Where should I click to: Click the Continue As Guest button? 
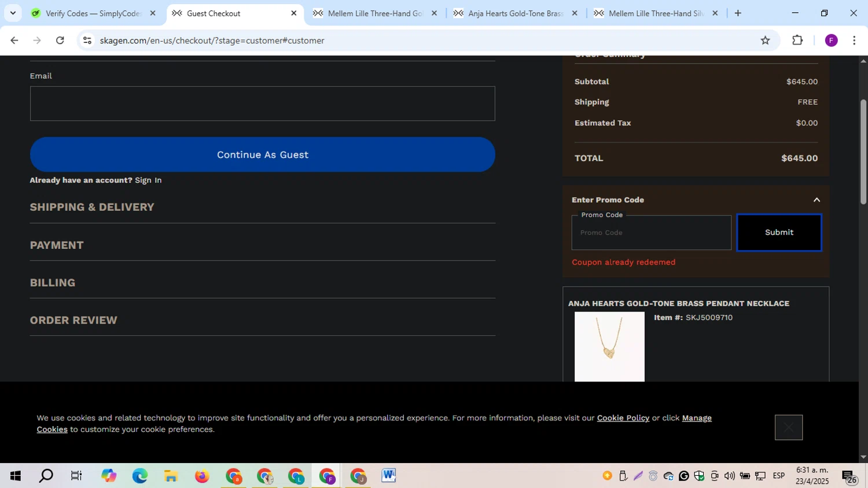(x=262, y=155)
